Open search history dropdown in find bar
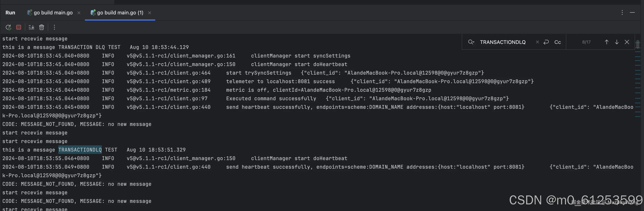The image size is (644, 211). 471,42
